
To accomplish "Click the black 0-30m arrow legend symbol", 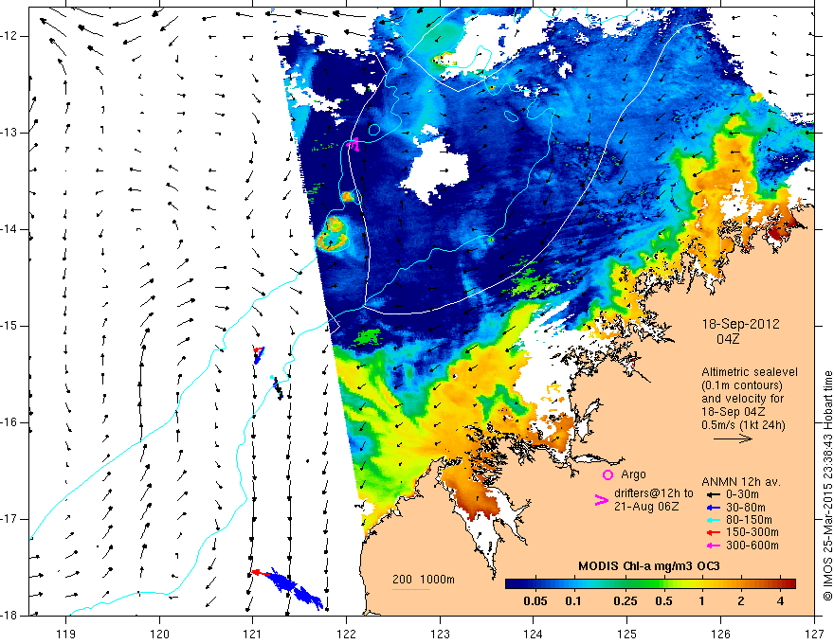I will pos(714,494).
